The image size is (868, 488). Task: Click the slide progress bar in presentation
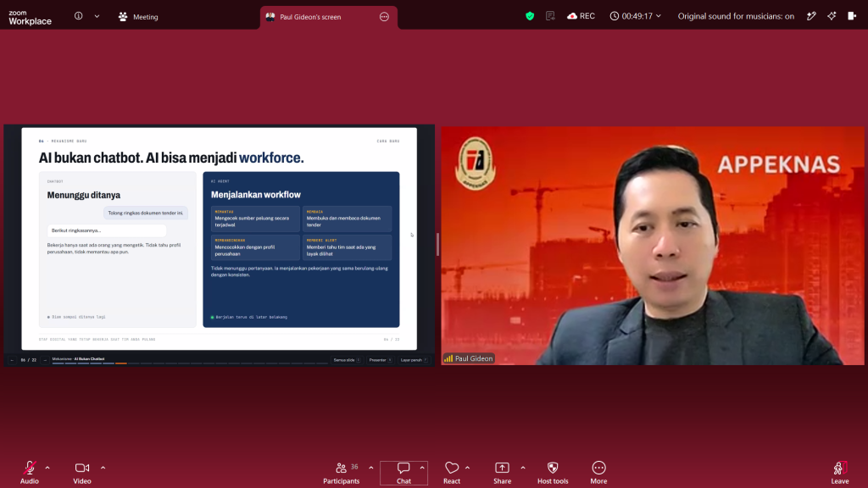point(190,363)
